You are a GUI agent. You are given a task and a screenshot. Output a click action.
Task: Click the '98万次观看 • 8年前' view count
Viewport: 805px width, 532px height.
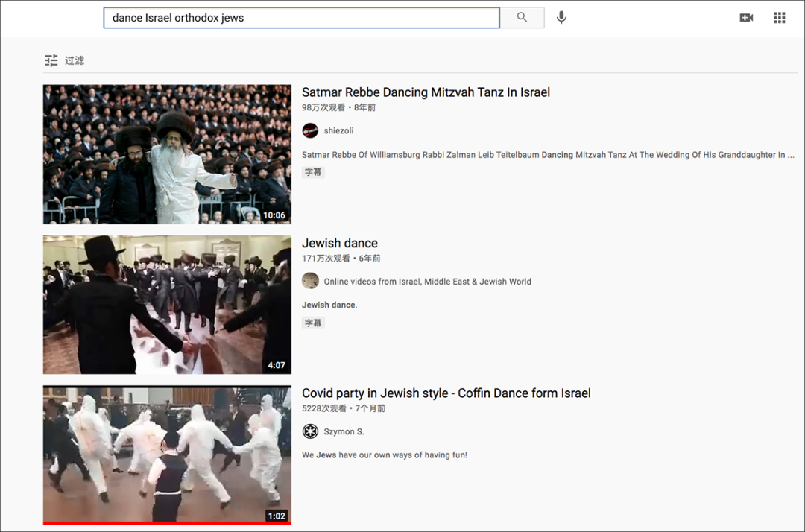(338, 108)
